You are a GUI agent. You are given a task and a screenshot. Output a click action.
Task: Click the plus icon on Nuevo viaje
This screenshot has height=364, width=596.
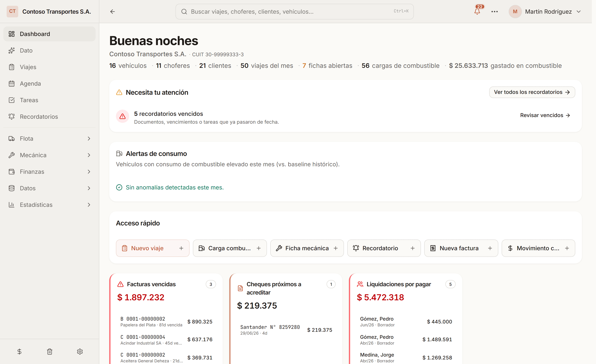(x=181, y=248)
